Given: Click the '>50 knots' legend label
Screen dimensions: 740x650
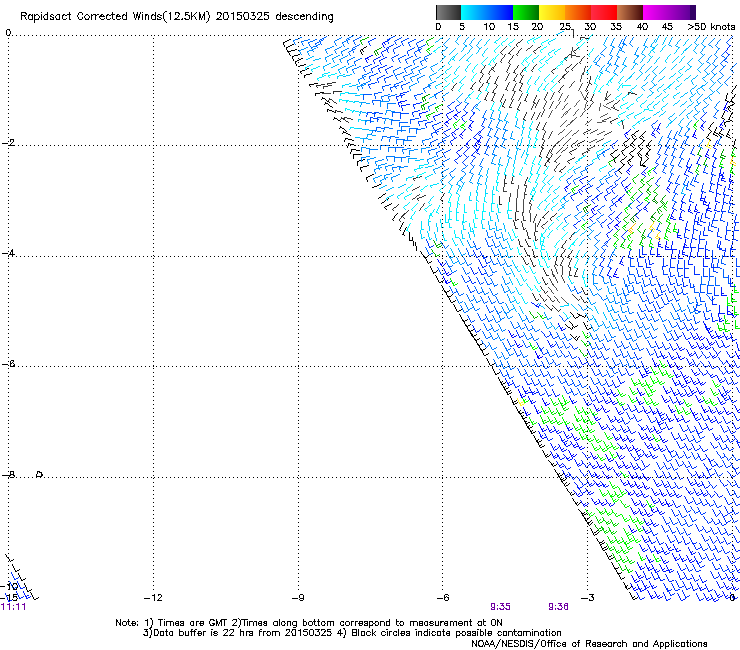Looking at the screenshot, I should click(711, 26).
